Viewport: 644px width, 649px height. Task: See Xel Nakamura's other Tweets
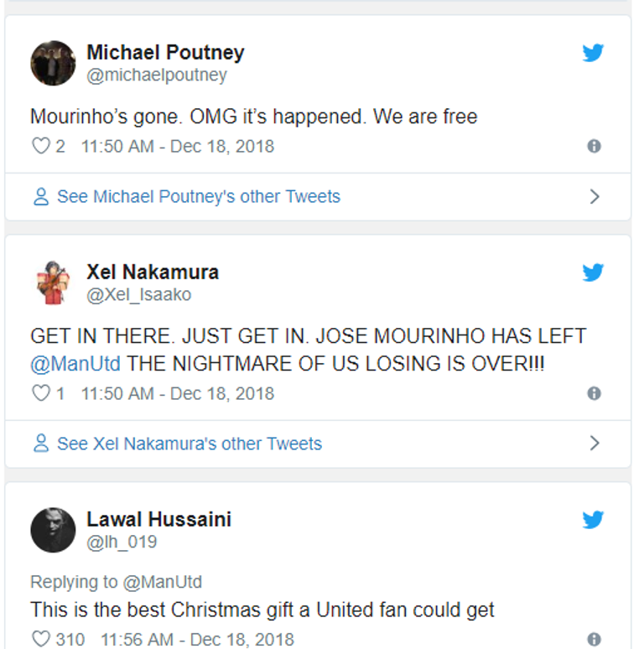point(189,444)
